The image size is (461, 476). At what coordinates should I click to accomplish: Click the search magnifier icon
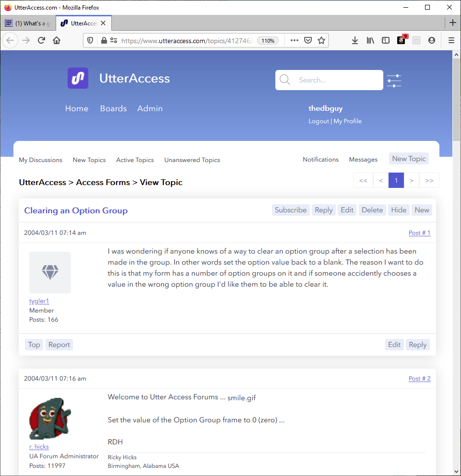[x=285, y=80]
